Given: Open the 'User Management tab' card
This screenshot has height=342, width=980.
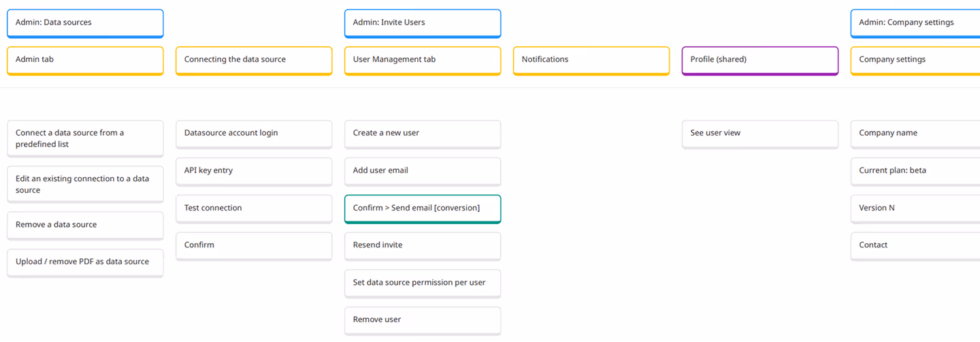Looking at the screenshot, I should (x=423, y=61).
